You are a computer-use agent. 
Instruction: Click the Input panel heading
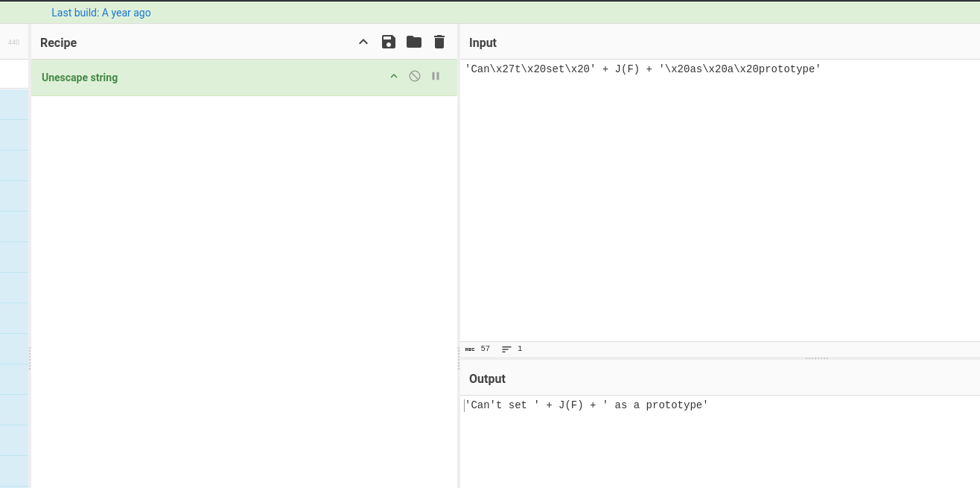point(483,43)
